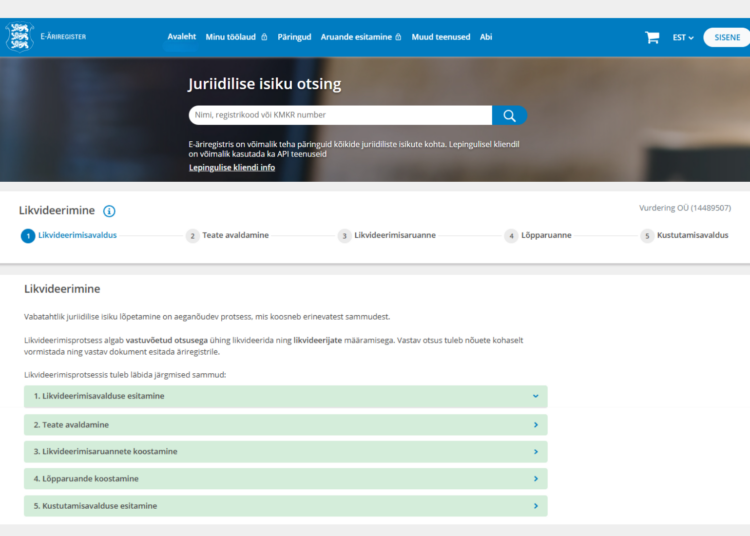Open the info icon beside Likvideerimine
The height and width of the screenshot is (536, 750).
click(109, 211)
